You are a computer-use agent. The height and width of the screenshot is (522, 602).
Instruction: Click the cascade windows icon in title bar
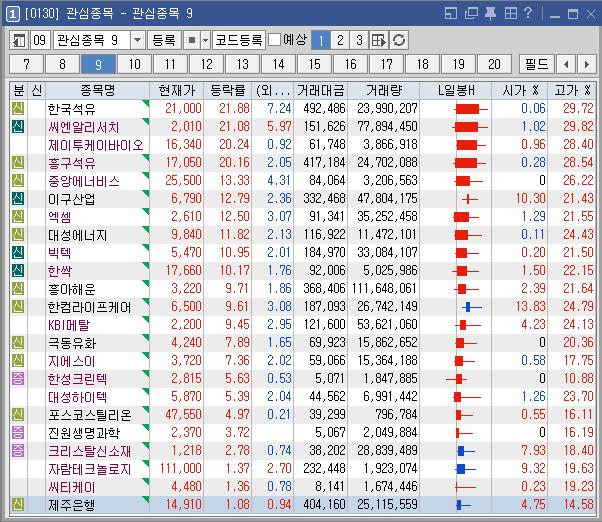[471, 14]
